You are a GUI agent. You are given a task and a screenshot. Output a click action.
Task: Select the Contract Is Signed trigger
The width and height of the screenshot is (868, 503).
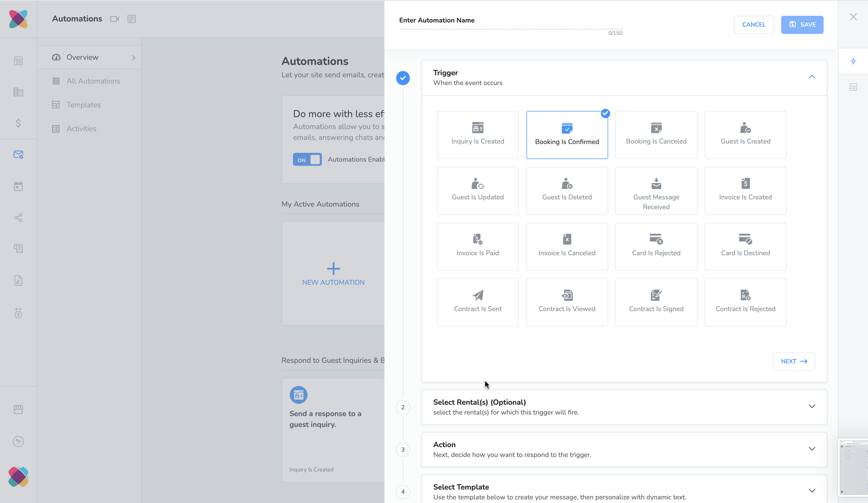pos(656,302)
